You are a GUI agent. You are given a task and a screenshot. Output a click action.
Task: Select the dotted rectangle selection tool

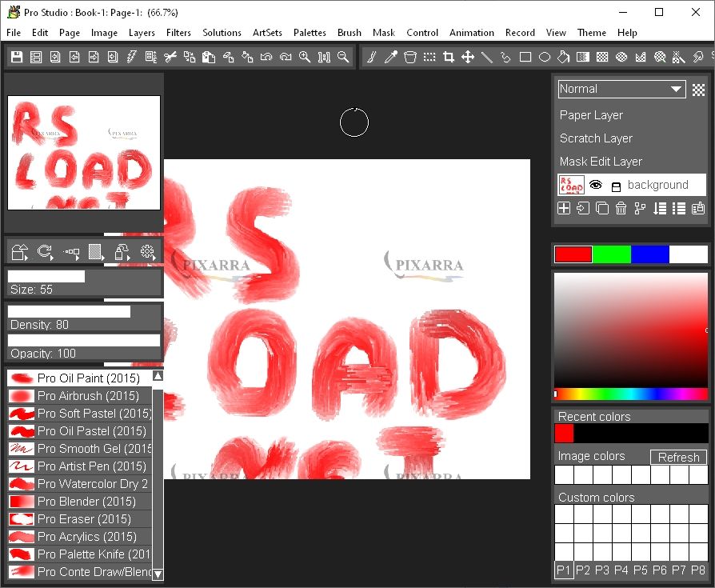tap(429, 57)
